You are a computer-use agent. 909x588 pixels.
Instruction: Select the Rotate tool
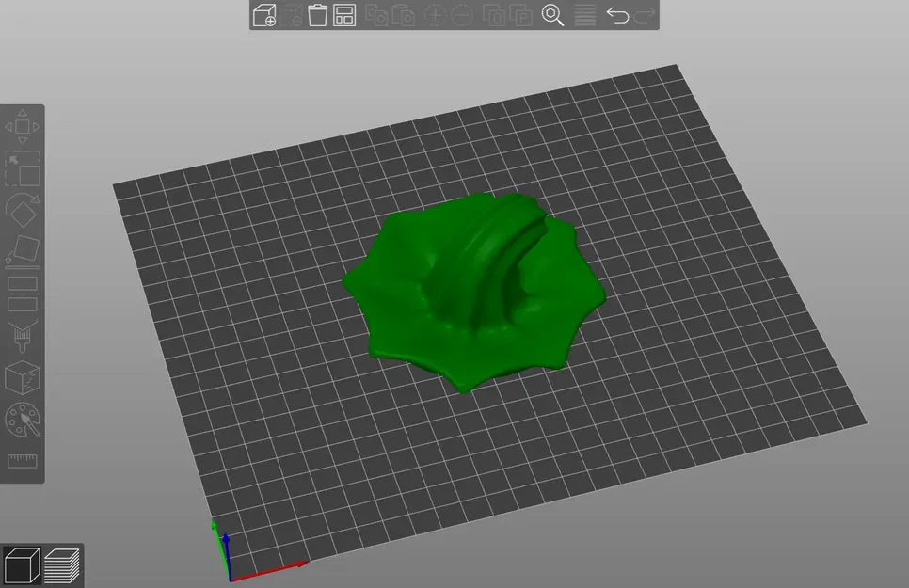point(22,210)
